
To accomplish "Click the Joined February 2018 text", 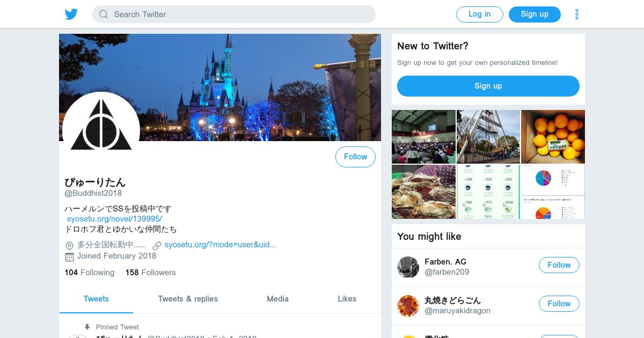I will click(116, 256).
